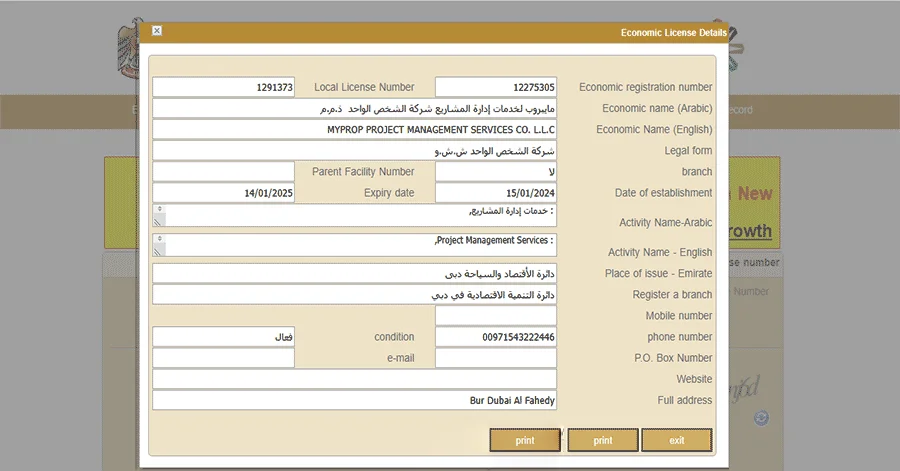900x471 pixels.
Task: Click resize grip of Activity Name - English textarea
Action: pyautogui.click(x=159, y=250)
